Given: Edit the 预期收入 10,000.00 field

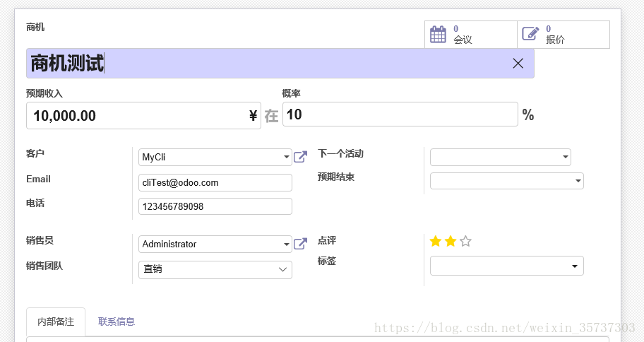Looking at the screenshot, I should (143, 115).
